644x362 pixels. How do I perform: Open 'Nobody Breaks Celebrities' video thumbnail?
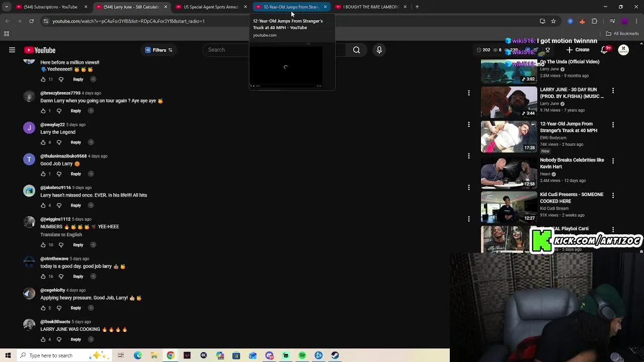pos(509,172)
